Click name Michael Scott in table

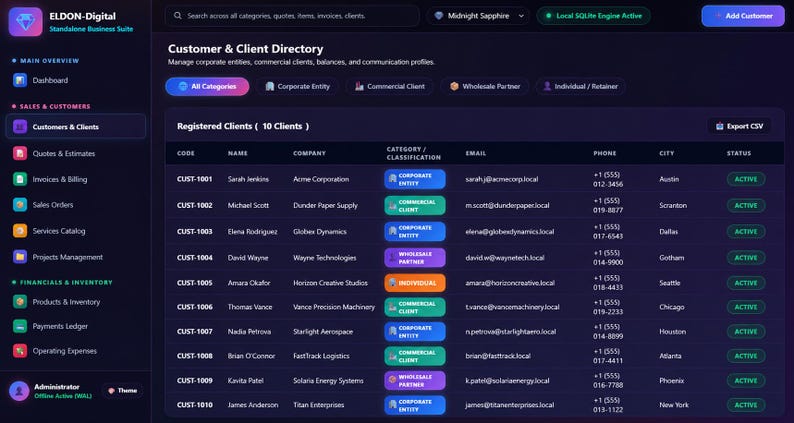coord(248,205)
